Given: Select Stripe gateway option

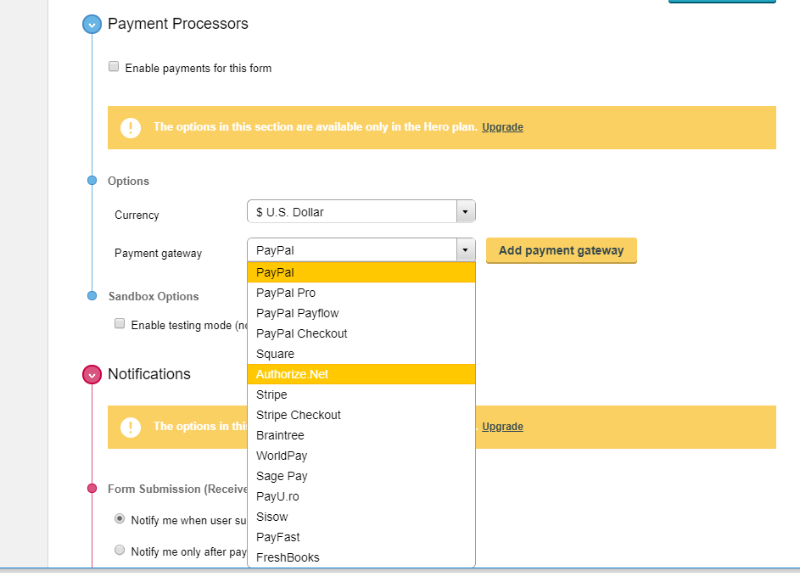Looking at the screenshot, I should [x=361, y=395].
